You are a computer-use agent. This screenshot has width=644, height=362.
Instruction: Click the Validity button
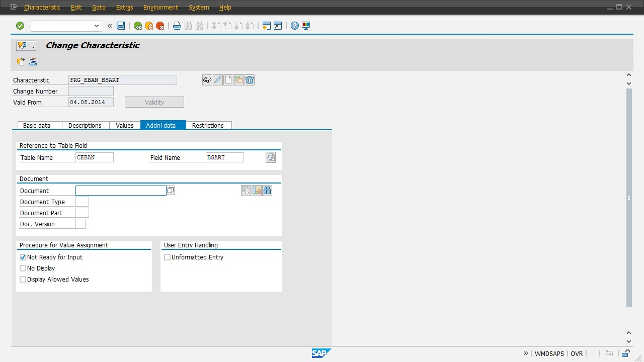tap(154, 102)
